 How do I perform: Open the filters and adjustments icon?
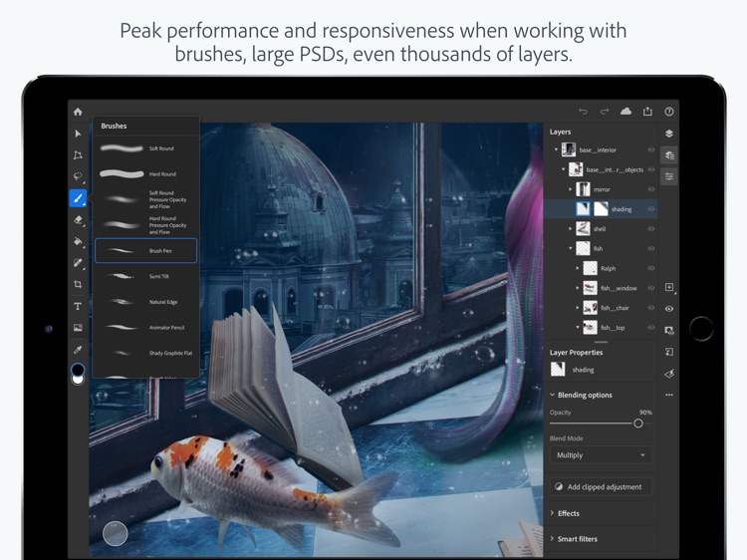[x=669, y=374]
